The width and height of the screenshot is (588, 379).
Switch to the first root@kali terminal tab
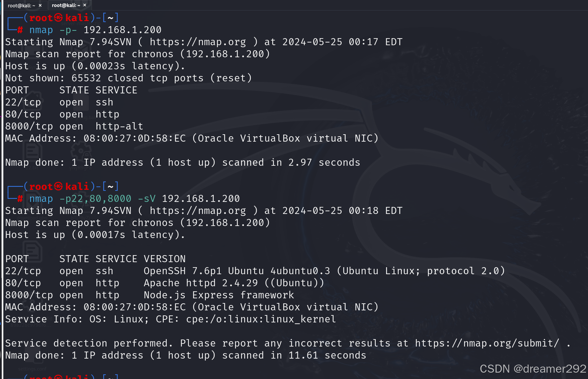[x=21, y=5]
